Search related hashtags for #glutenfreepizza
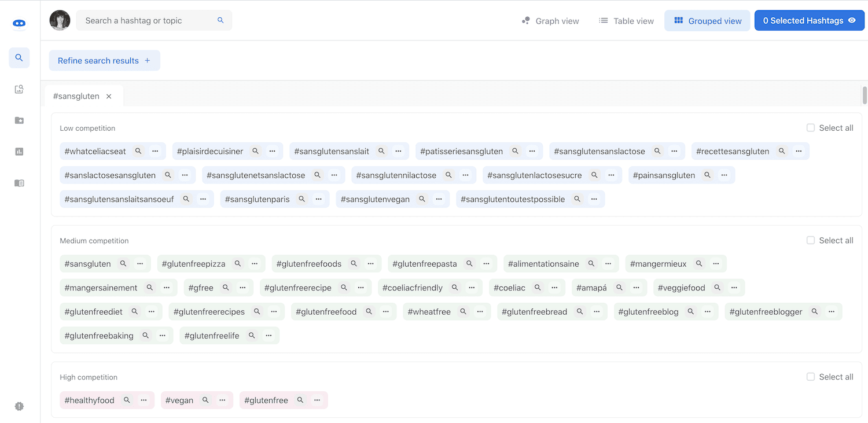 [x=238, y=264]
